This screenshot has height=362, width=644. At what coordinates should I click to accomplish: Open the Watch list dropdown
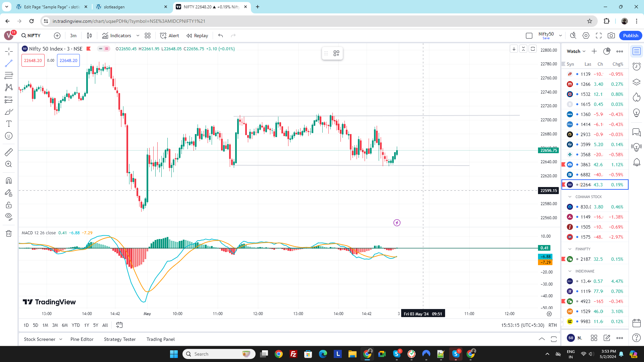[x=576, y=51]
